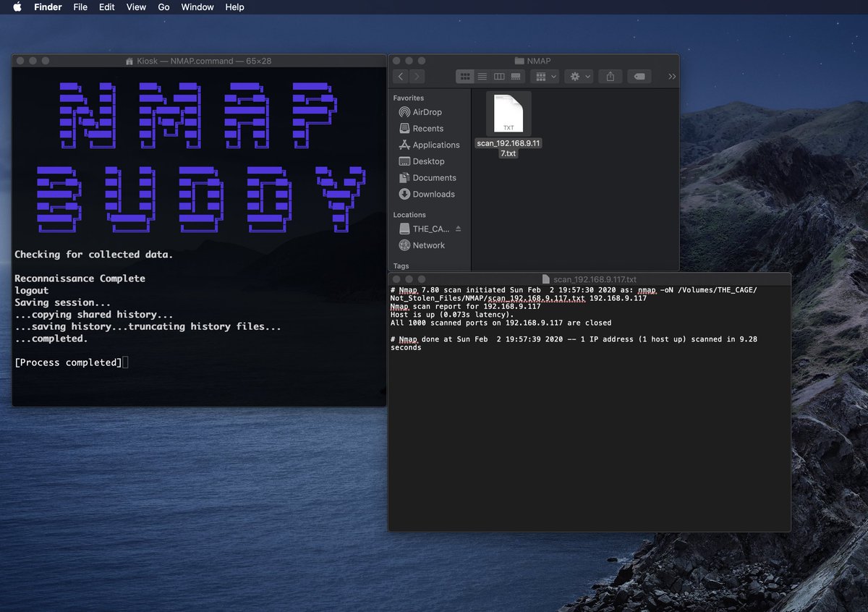
Task: Click '[Process completed]' in the terminal
Action: point(68,362)
